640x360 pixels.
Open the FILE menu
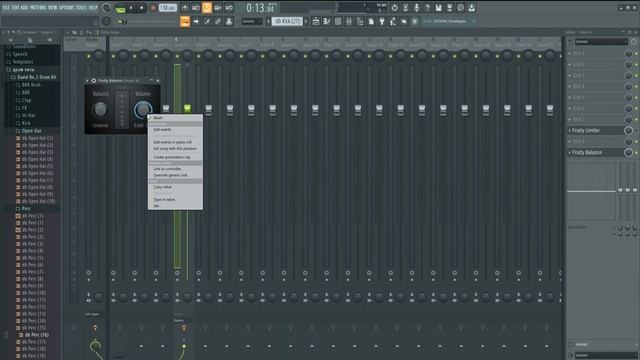tap(6, 7)
